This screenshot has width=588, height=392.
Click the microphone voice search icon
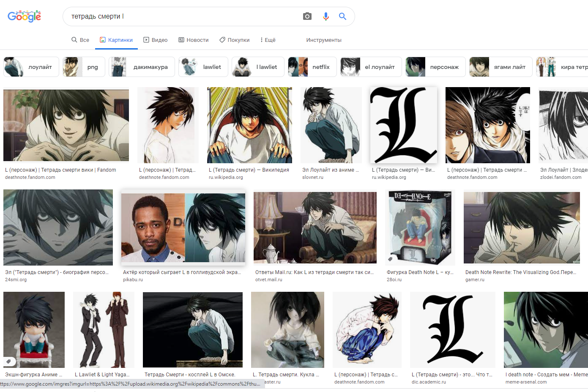pyautogui.click(x=325, y=16)
